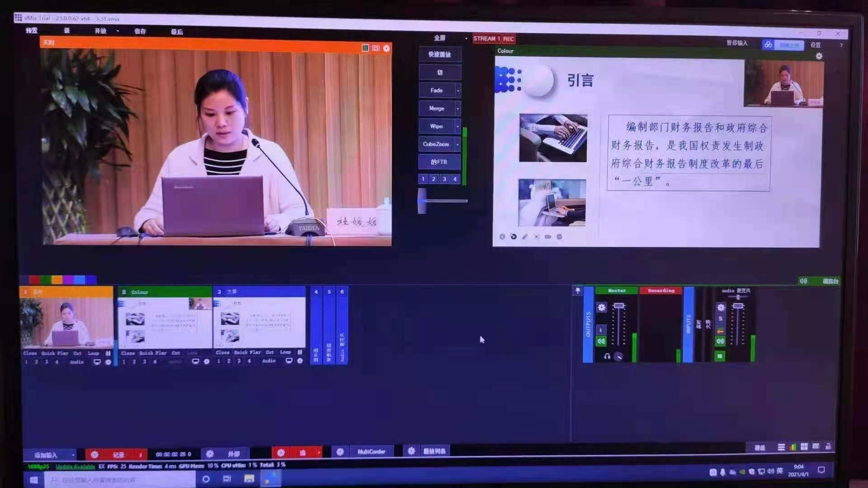Expand the Fade transition dropdown arrow
The height and width of the screenshot is (488, 868).
458,90
